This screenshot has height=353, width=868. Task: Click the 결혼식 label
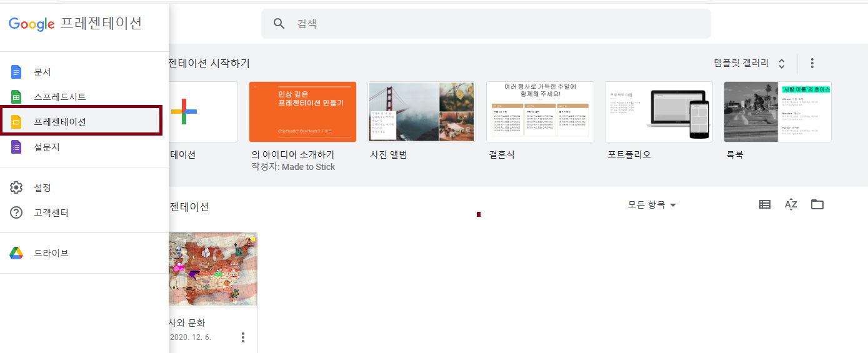(x=502, y=154)
